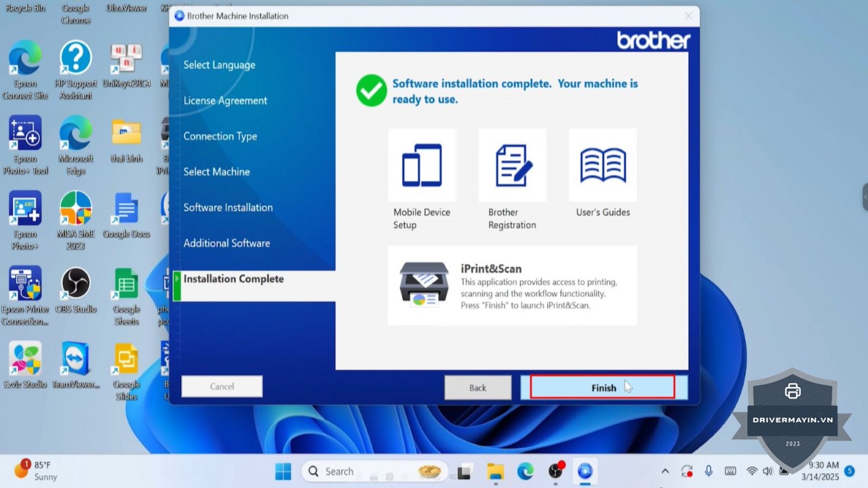Open the clock and date panel
Viewport: 868px width, 488px height.
coord(823,471)
